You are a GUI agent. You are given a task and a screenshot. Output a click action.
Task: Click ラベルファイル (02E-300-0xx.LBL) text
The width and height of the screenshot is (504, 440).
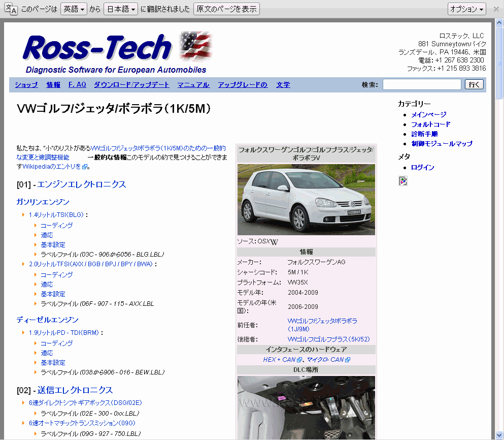click(x=90, y=413)
